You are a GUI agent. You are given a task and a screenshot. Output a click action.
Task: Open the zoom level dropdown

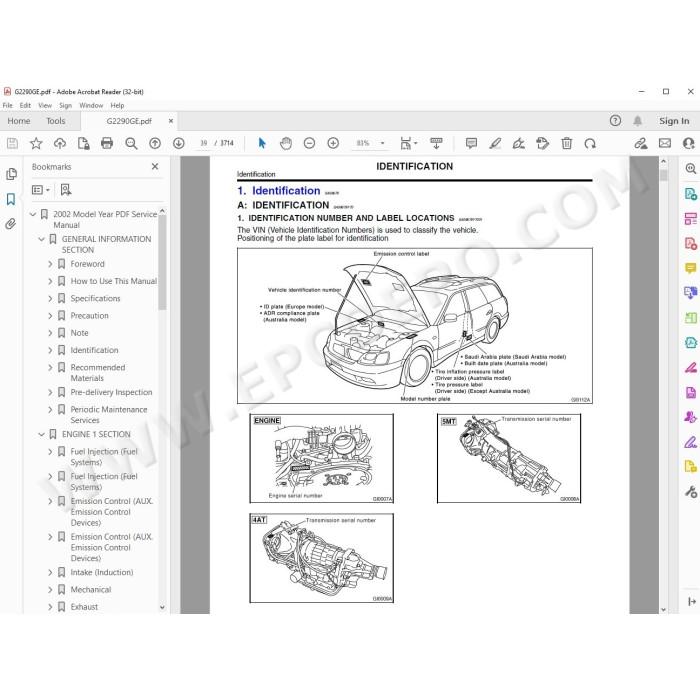click(x=383, y=143)
